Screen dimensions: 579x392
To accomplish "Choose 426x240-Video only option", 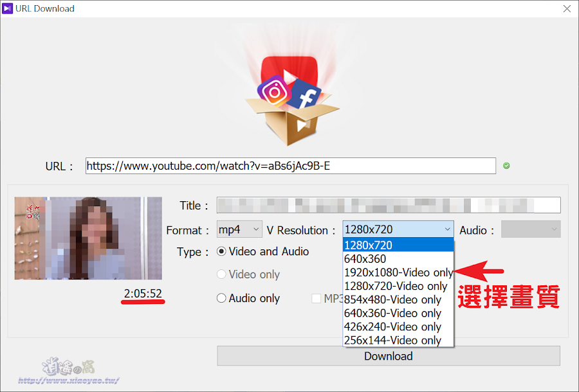I will pos(398,326).
